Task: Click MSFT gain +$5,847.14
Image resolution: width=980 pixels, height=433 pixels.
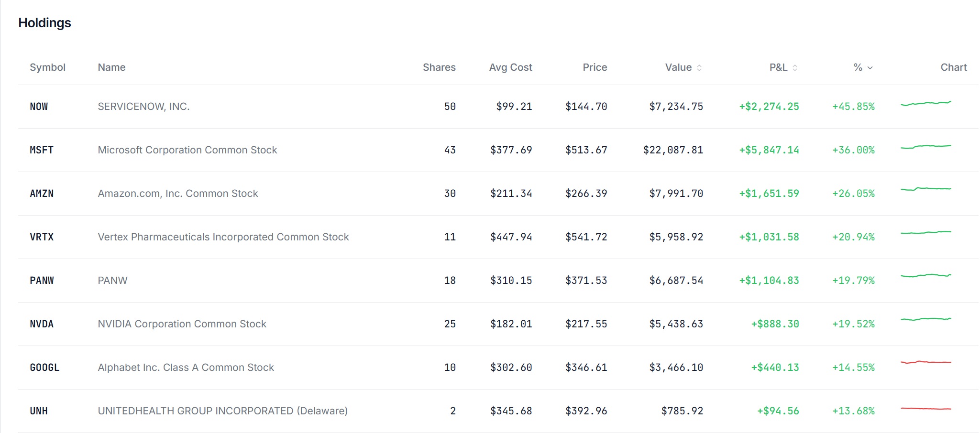Action: click(x=769, y=150)
